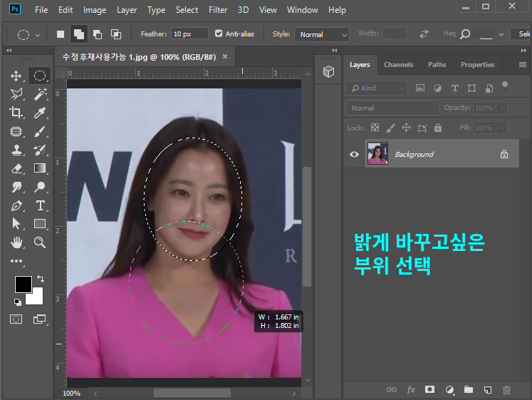Open the Fill slider dropdown arrow
532x400 pixels.
tap(502, 128)
